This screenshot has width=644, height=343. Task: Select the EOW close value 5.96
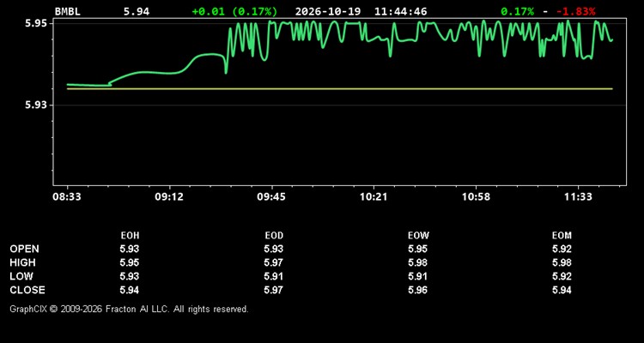coord(417,290)
